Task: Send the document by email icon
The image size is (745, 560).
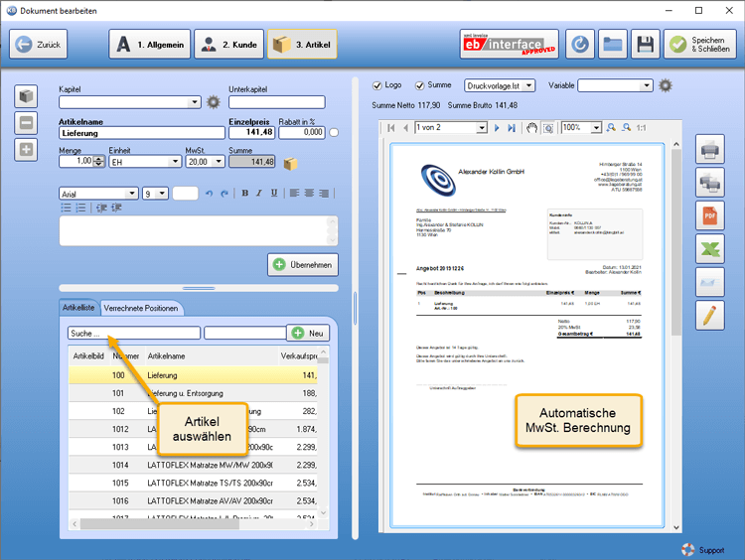Action: point(710,282)
